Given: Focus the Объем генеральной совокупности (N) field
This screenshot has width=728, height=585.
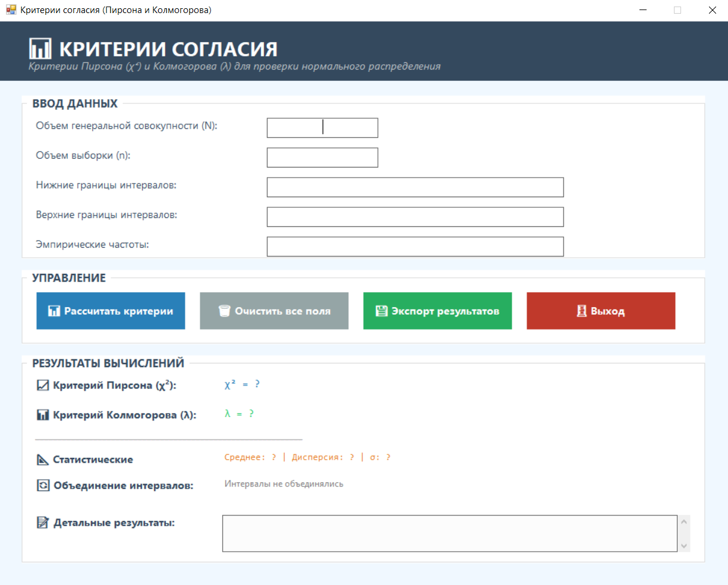Looking at the screenshot, I should 322,128.
